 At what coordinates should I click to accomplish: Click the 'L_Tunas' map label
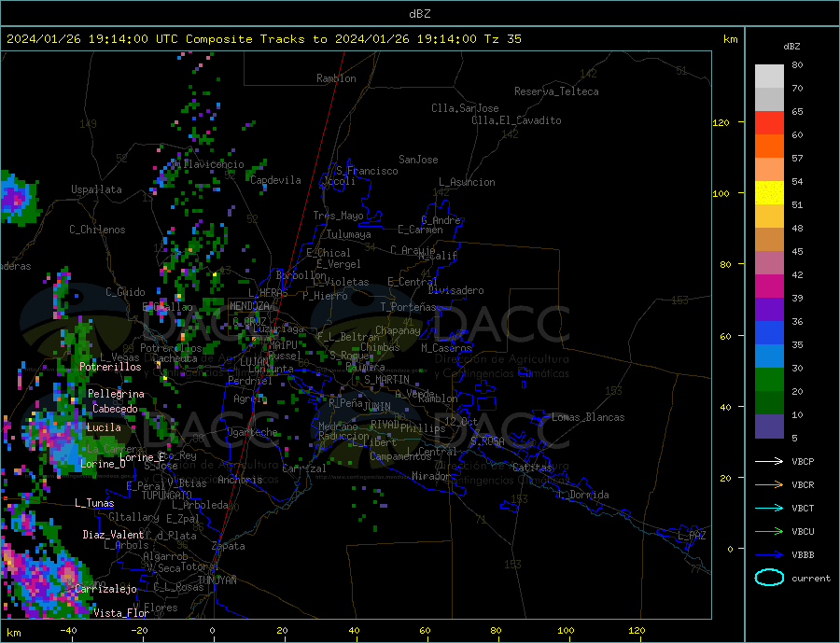[94, 503]
